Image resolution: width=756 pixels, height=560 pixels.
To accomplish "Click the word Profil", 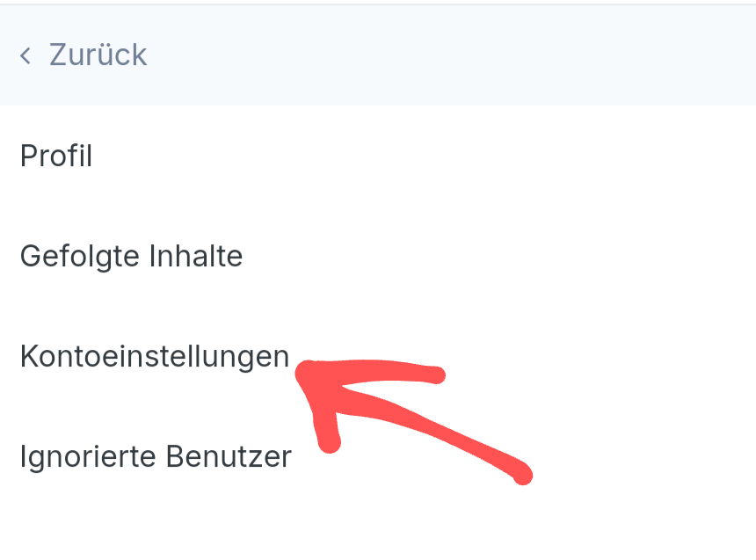I will [56, 156].
